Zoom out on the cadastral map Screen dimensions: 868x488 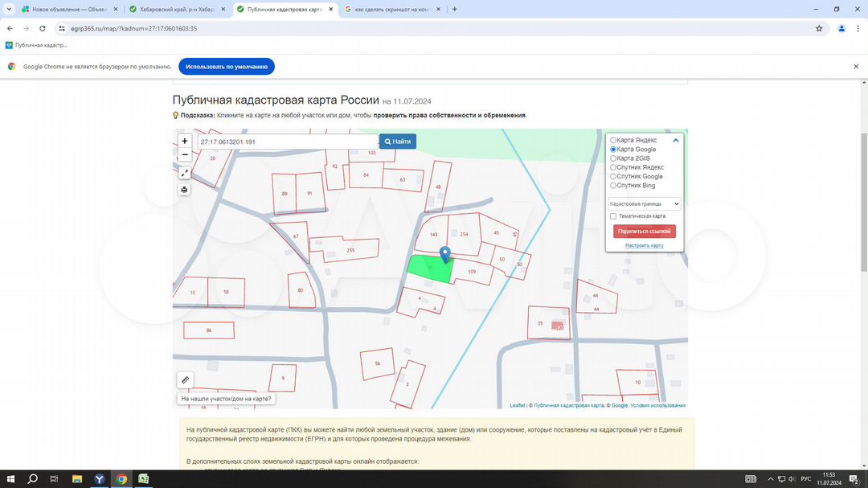185,154
